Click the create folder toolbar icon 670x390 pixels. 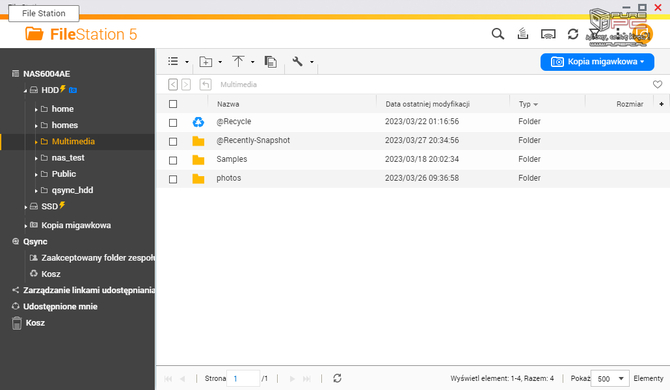coord(206,62)
